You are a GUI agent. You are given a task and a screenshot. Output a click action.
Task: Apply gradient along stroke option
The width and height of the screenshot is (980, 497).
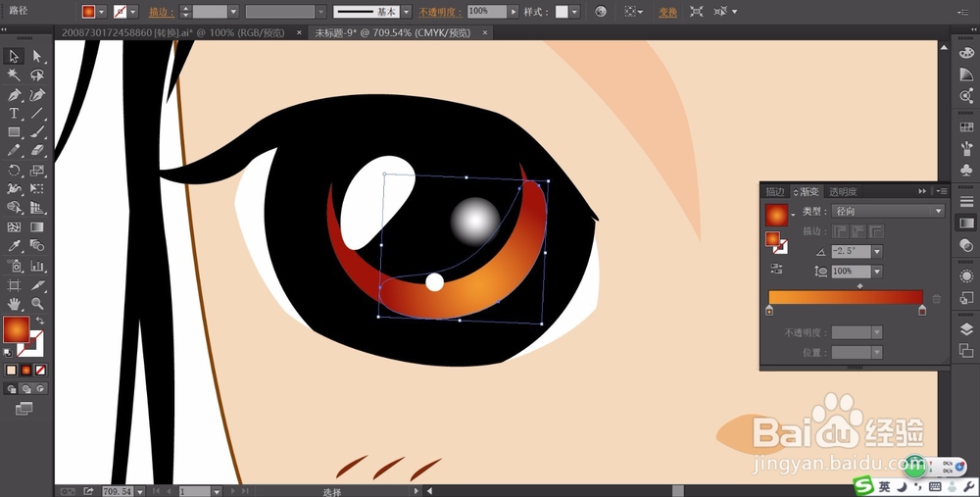pyautogui.click(x=858, y=231)
